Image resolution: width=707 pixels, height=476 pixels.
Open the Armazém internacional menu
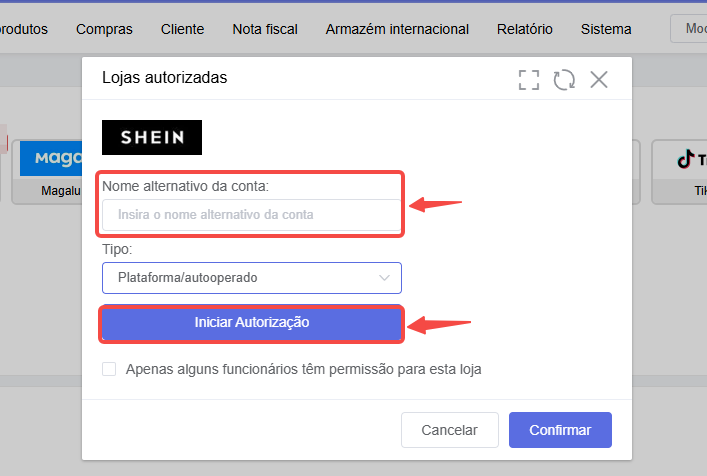point(397,29)
